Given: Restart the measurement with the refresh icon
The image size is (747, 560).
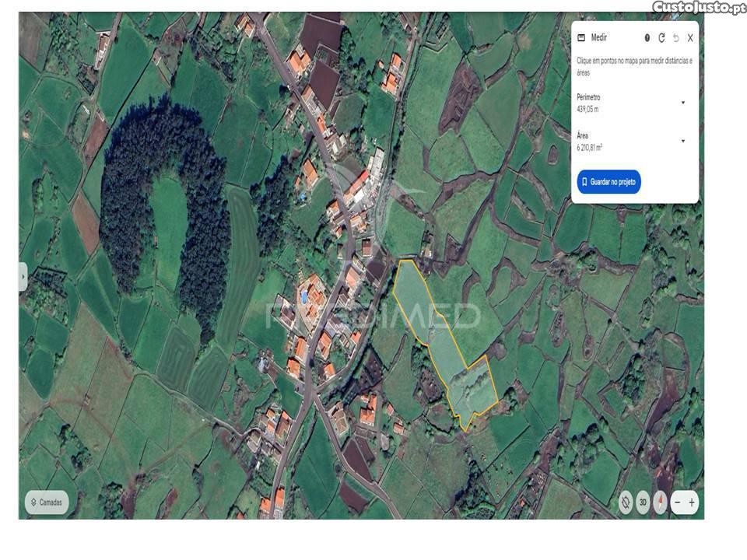Looking at the screenshot, I should (661, 37).
